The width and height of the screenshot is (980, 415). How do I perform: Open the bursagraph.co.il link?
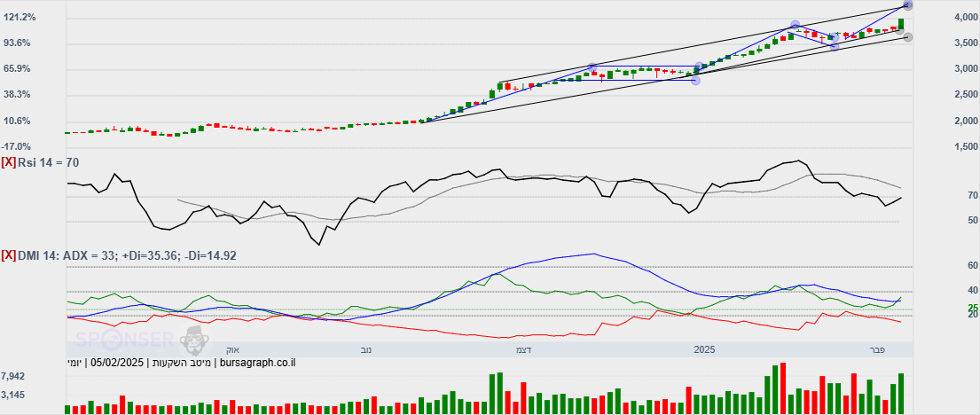[255, 362]
